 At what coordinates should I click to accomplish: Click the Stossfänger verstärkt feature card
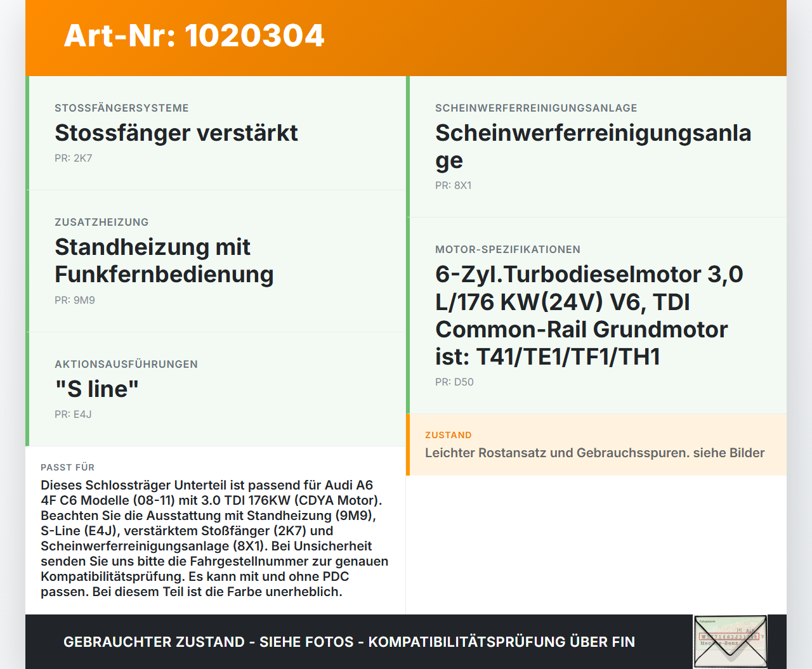tap(216, 133)
